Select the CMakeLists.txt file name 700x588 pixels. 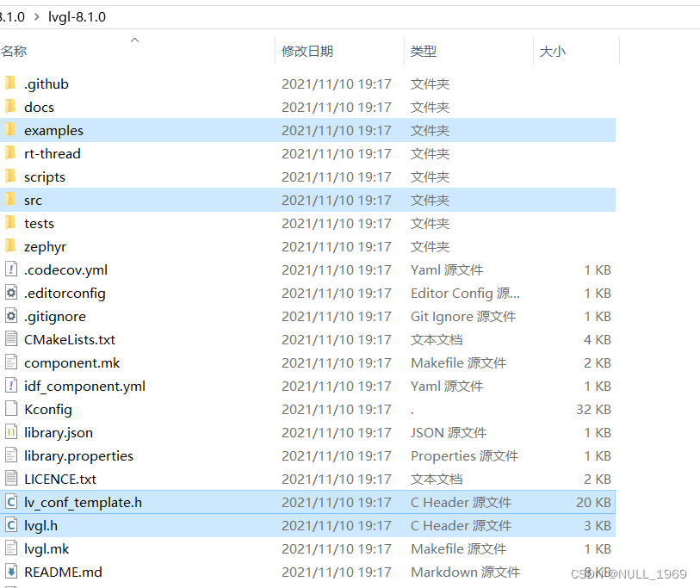(x=70, y=339)
